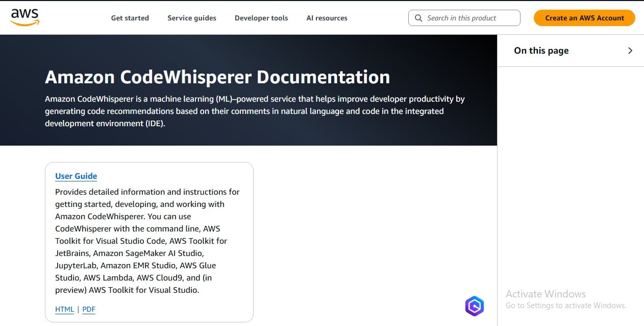
Task: Click the Go to Settings watermark text
Action: pyautogui.click(x=565, y=306)
